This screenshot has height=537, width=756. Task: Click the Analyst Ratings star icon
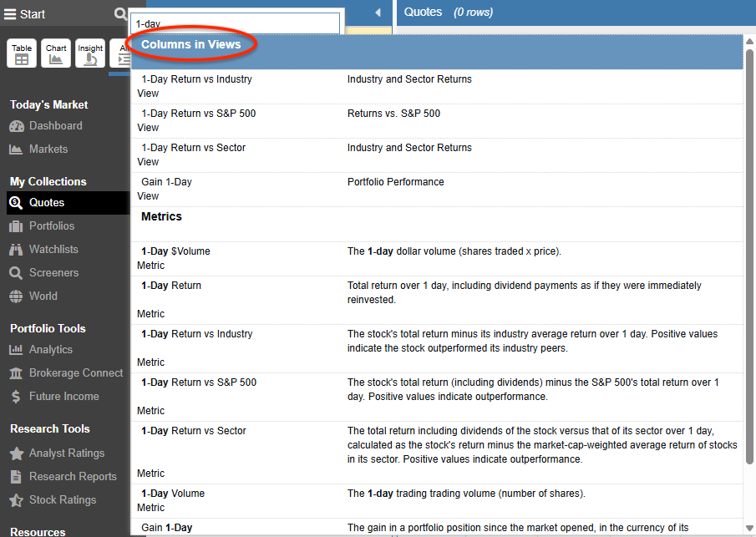[x=17, y=453]
